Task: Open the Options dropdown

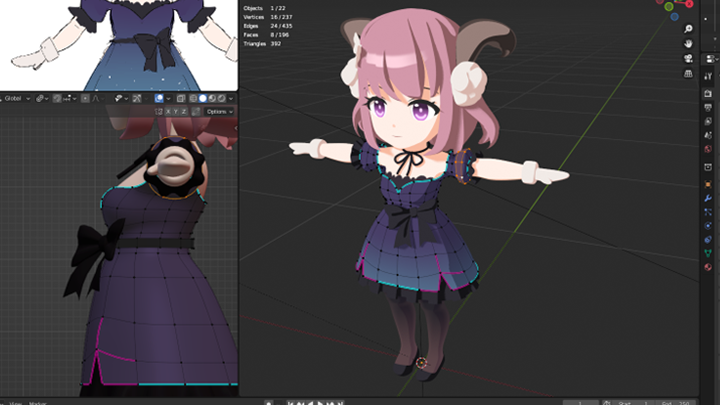Action: coord(219,112)
